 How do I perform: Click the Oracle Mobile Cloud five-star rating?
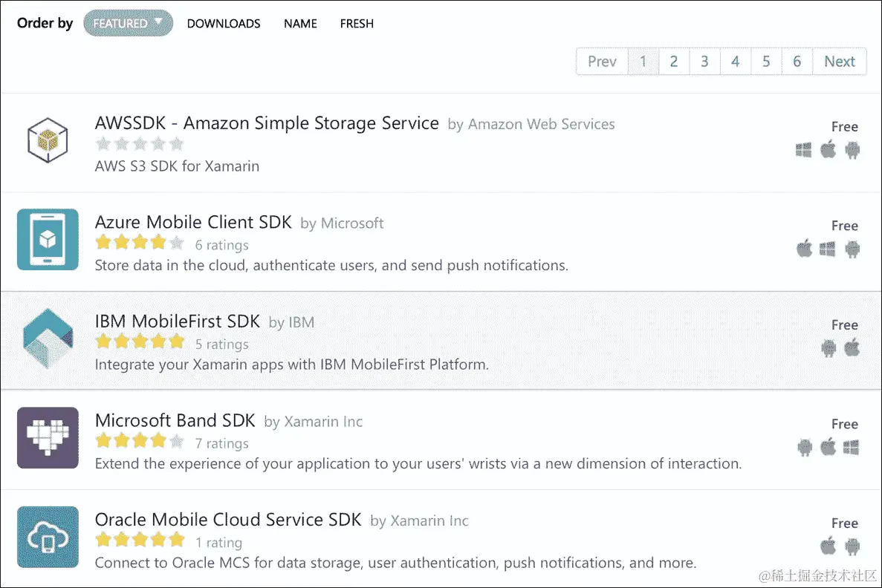tap(140, 540)
